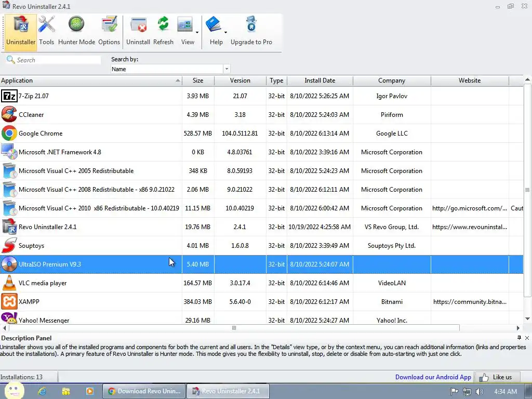Pin the Description Panel

519,338
